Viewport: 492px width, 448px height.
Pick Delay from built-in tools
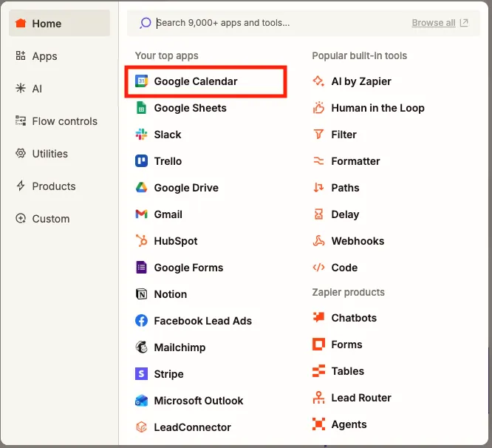pyautogui.click(x=345, y=214)
